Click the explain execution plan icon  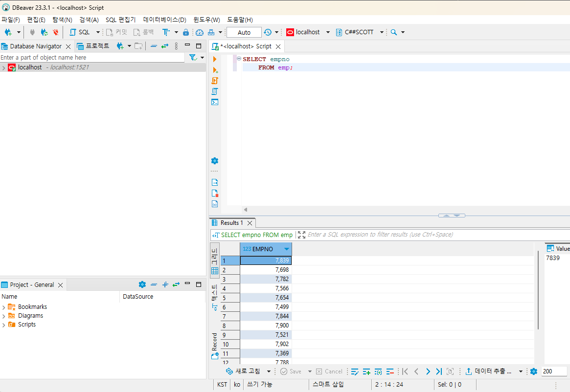[x=215, y=91]
